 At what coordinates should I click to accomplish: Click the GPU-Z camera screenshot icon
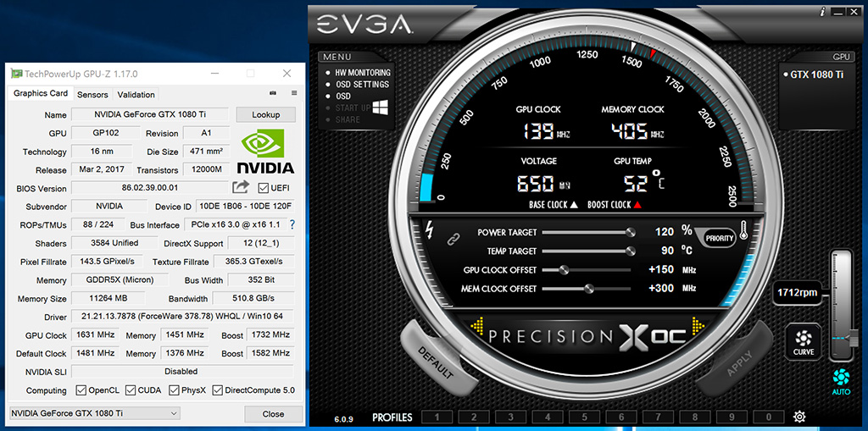[273, 93]
